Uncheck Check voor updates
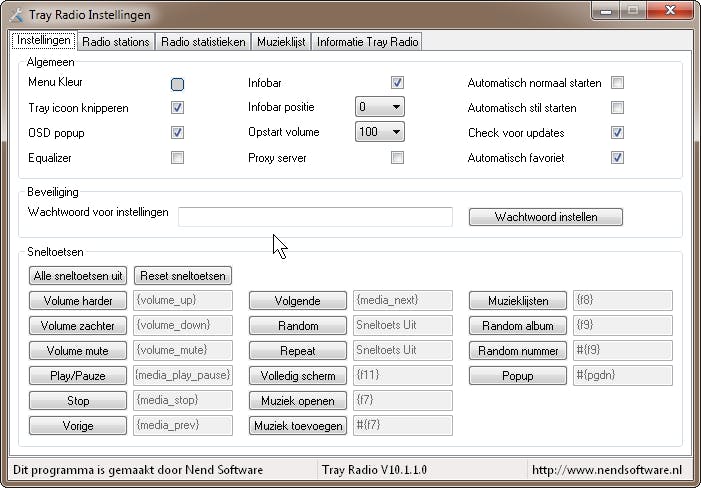Image resolution: width=701 pixels, height=488 pixels. point(617,133)
